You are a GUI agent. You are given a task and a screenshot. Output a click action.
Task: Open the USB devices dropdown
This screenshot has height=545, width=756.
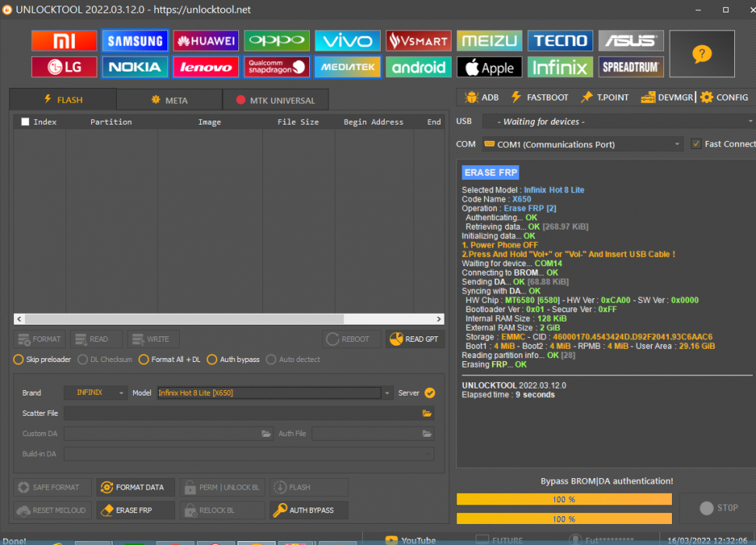[619, 121]
